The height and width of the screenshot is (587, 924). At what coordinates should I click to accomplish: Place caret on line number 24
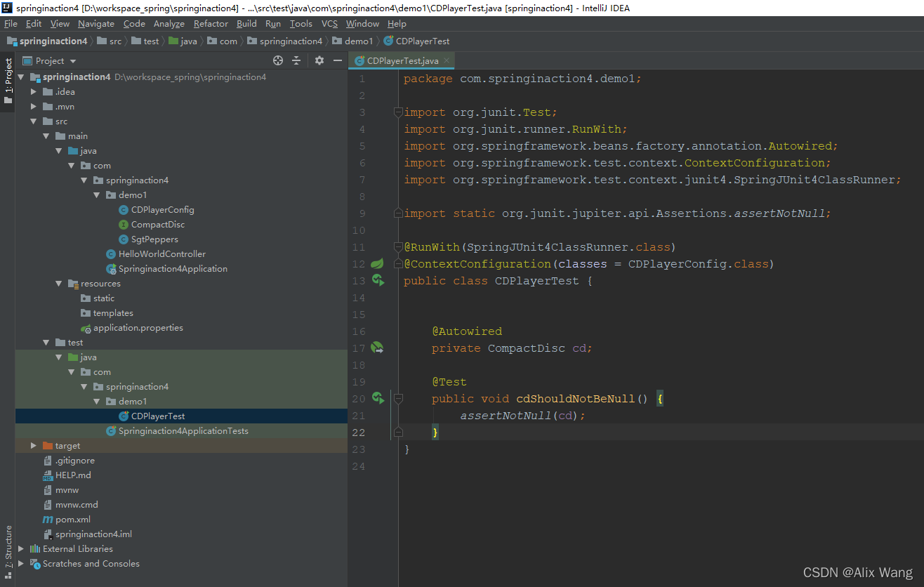pyautogui.click(x=359, y=466)
